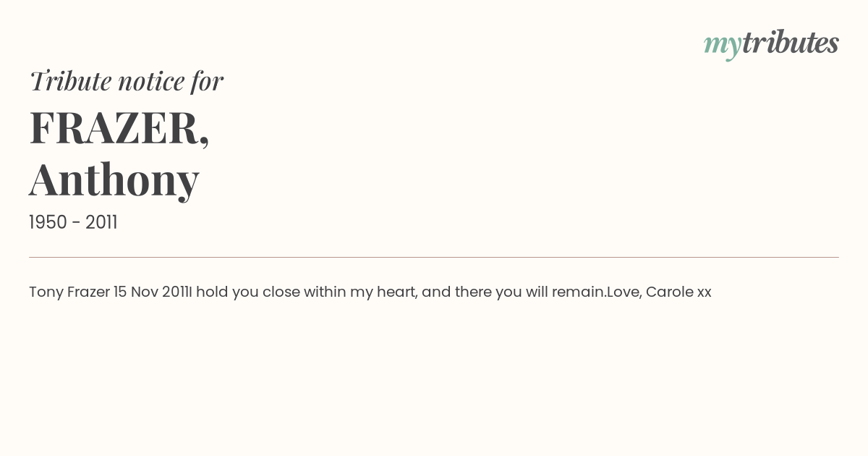This screenshot has height=456, width=868.
Task: Click the first name Anthony
Action: click(x=114, y=180)
